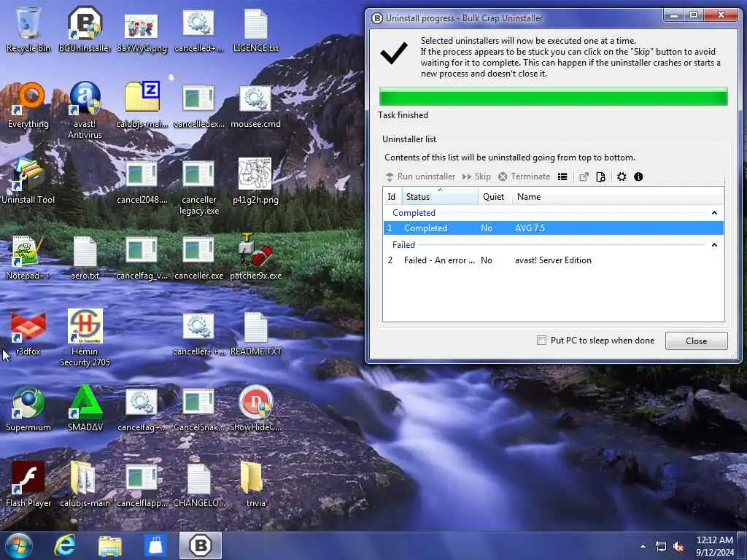The height and width of the screenshot is (560, 747).
Task: Select the Recycle Bin desktop icon
Action: click(28, 29)
